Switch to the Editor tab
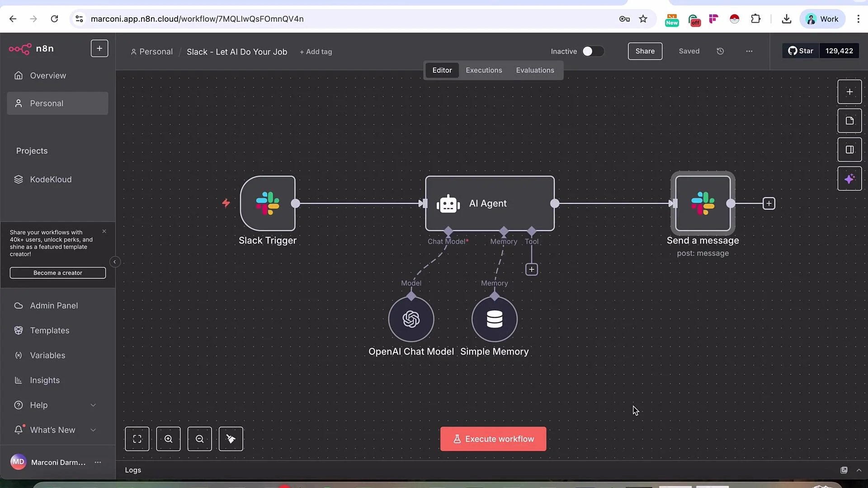Screen dimensions: 868x488 click(442, 70)
